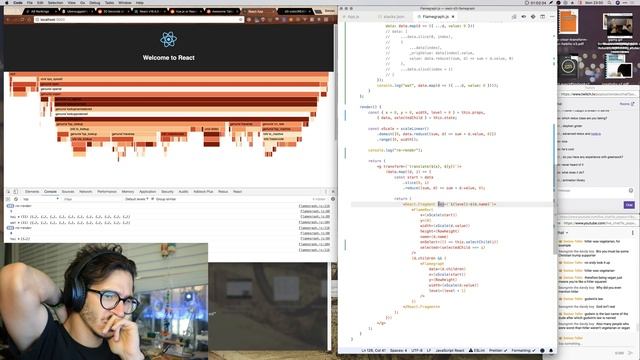Click the Chat button in the Twitch window
This screenshot has height=360, width=640.
629,205
